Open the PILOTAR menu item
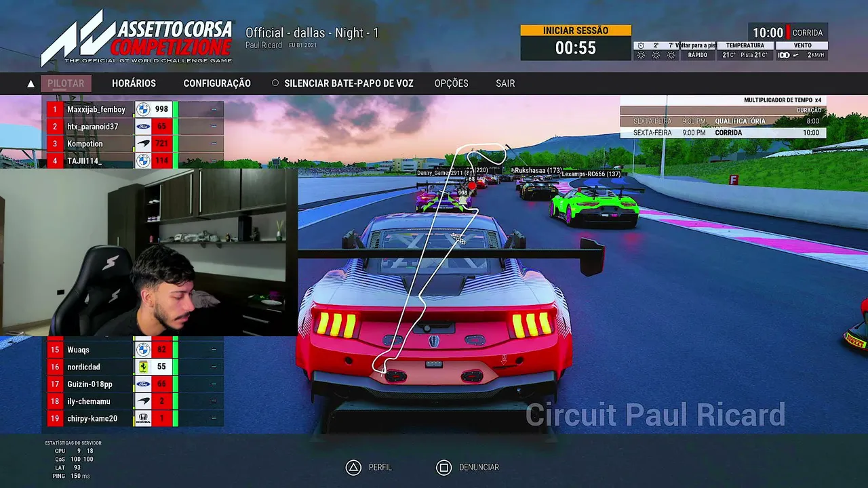Screen dimensions: 868x488 pos(66,83)
